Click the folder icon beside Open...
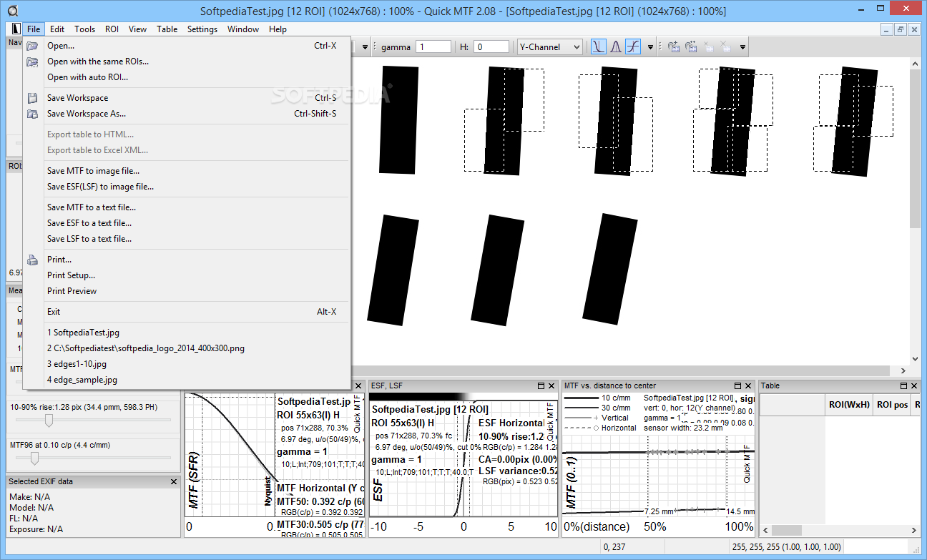 [x=32, y=46]
